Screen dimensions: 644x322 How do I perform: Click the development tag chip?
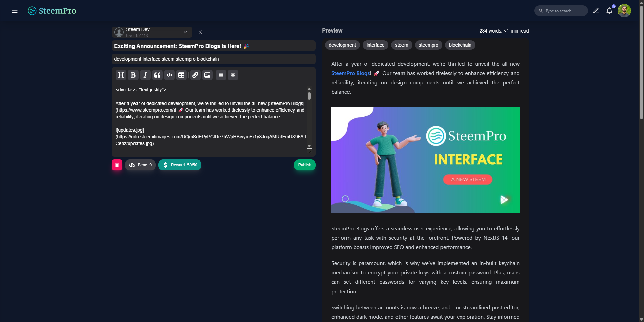click(342, 45)
